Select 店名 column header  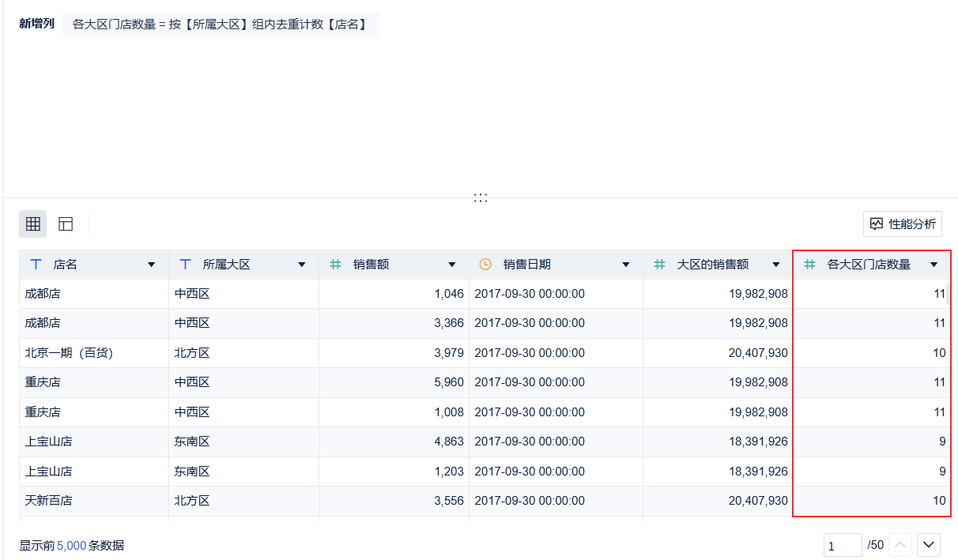(93, 265)
